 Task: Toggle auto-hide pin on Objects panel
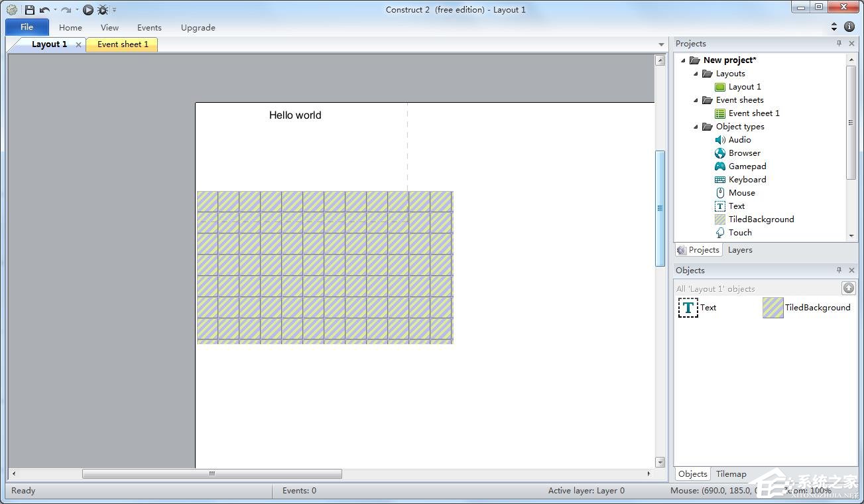(839, 271)
